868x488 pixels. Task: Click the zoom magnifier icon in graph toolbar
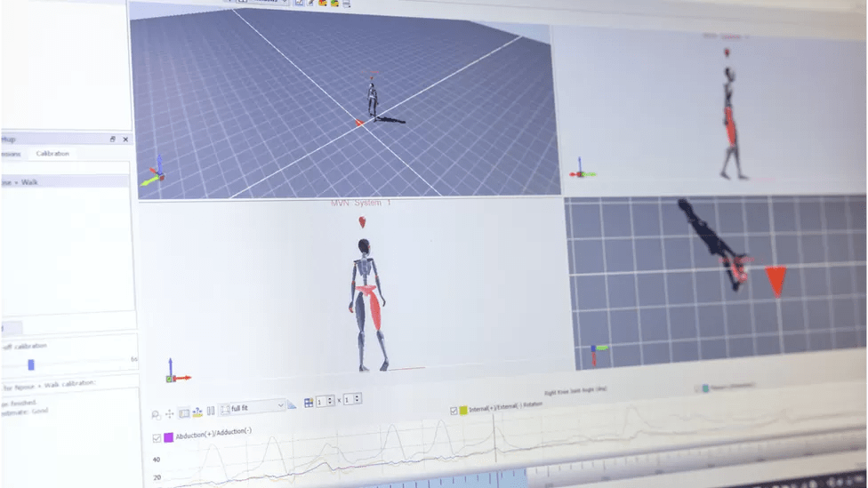[156, 414]
